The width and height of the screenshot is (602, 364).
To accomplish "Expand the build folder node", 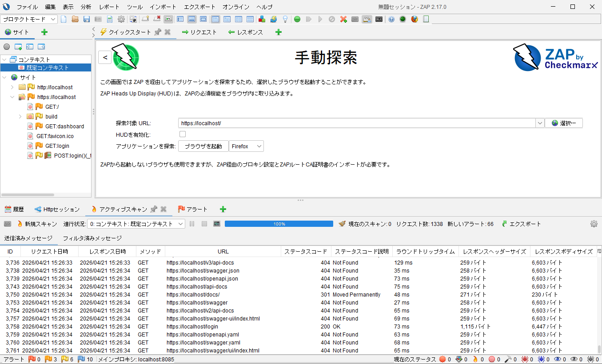I will pyautogui.click(x=20, y=117).
